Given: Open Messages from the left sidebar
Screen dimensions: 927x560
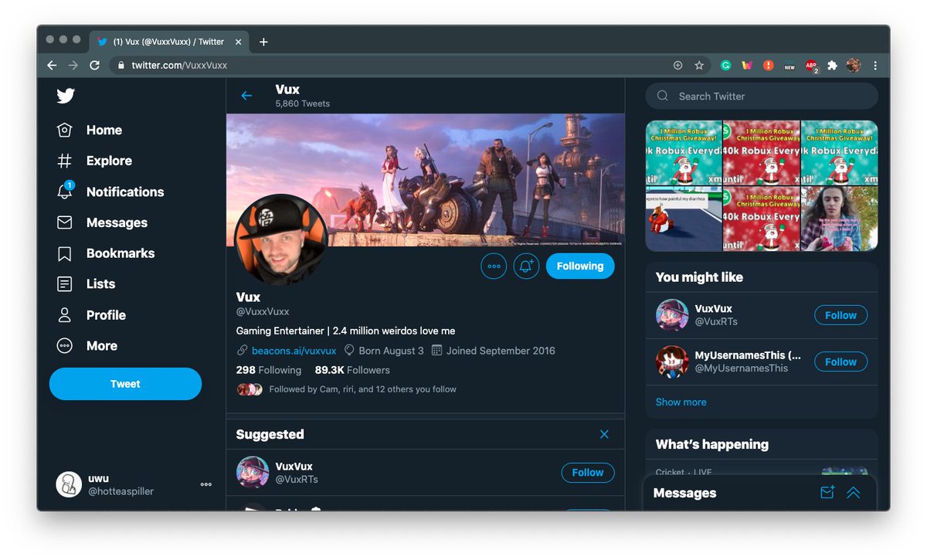Looking at the screenshot, I should pos(102,222).
